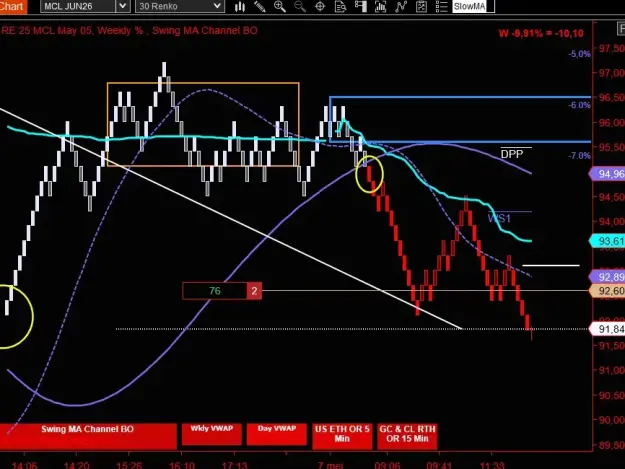Click the US ETH OR 5 Min button
Viewport: 625px width, 469px height.
342,436
